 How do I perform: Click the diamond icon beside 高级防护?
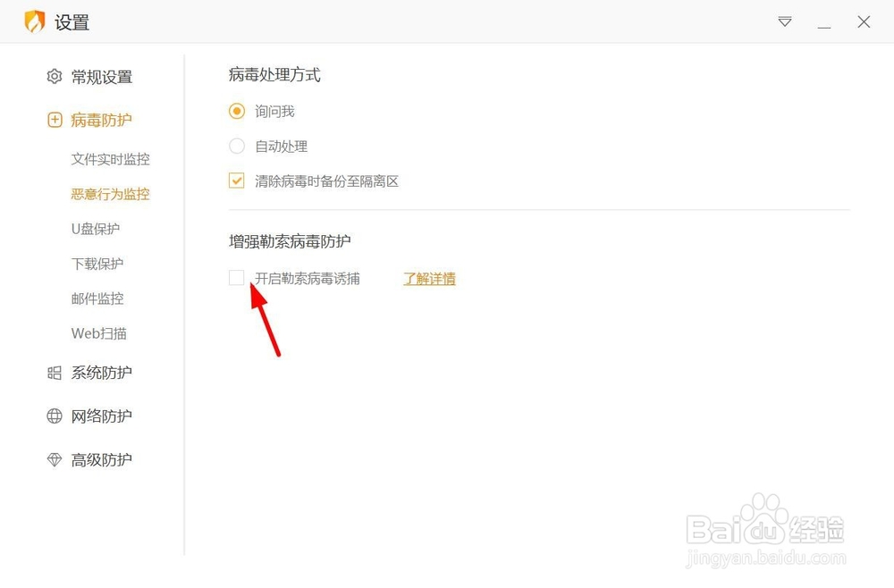pyautogui.click(x=55, y=460)
